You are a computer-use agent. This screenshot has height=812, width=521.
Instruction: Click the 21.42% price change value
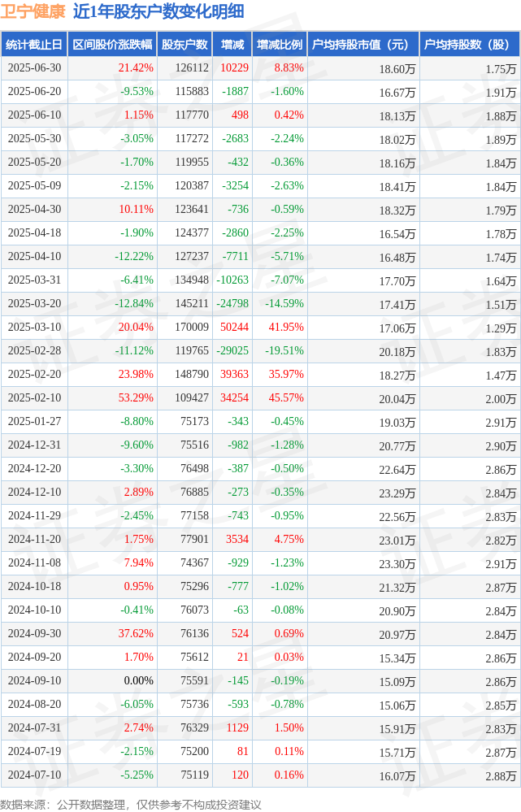136,67
